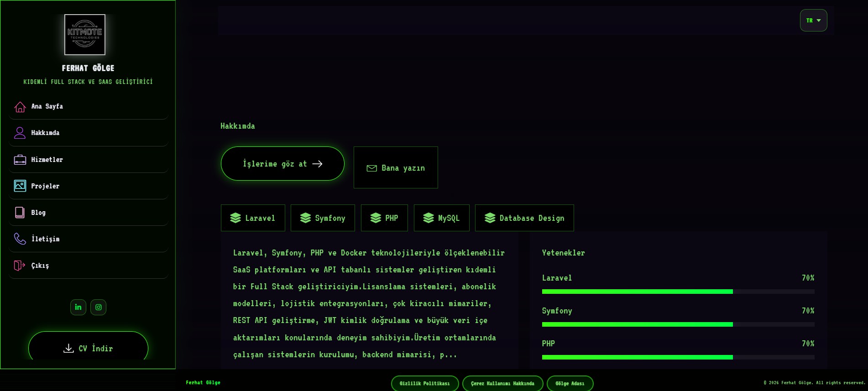Select Çıkış from the sidebar menu

89,266
